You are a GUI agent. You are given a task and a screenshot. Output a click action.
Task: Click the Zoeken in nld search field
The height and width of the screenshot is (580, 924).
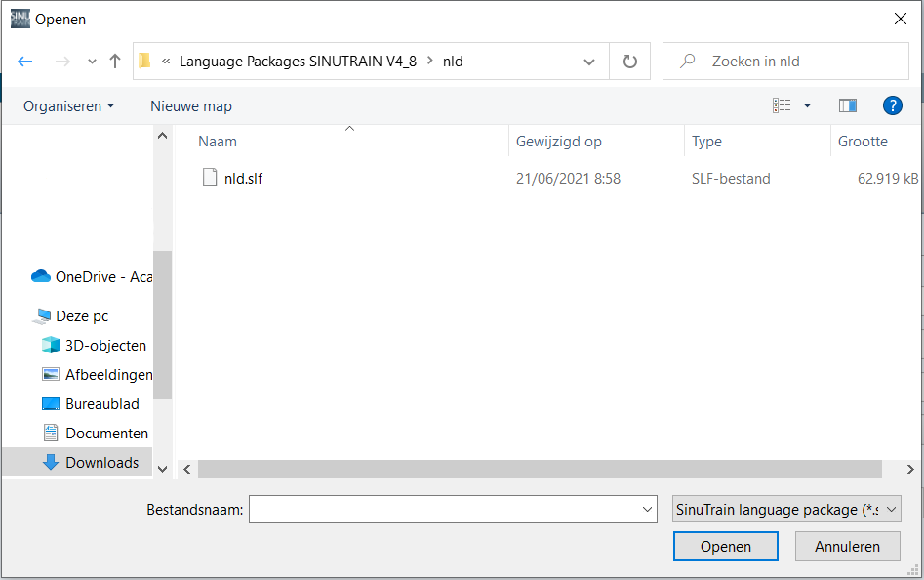785,62
